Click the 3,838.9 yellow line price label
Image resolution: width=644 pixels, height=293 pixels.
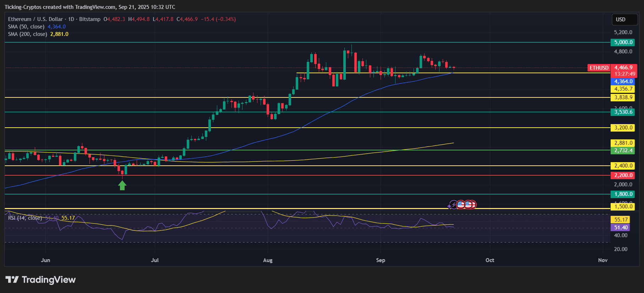pyautogui.click(x=623, y=97)
